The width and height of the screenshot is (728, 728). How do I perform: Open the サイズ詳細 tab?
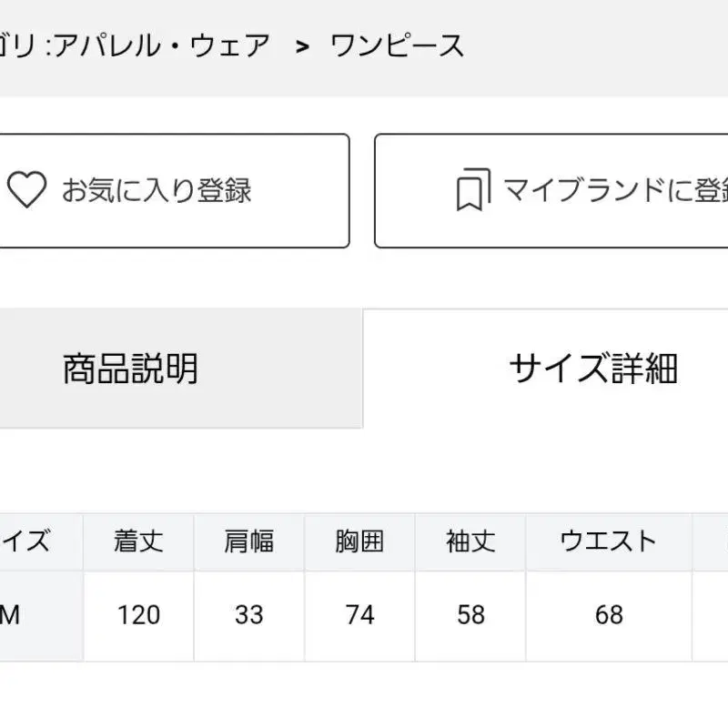coord(592,369)
